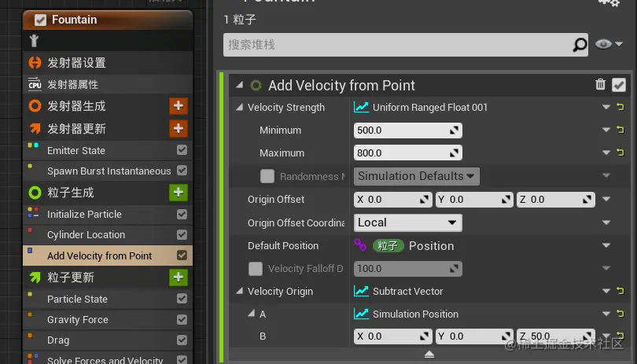Open Maximum row dropdown arrow
Screen dimensions: 637x364
click(x=606, y=153)
